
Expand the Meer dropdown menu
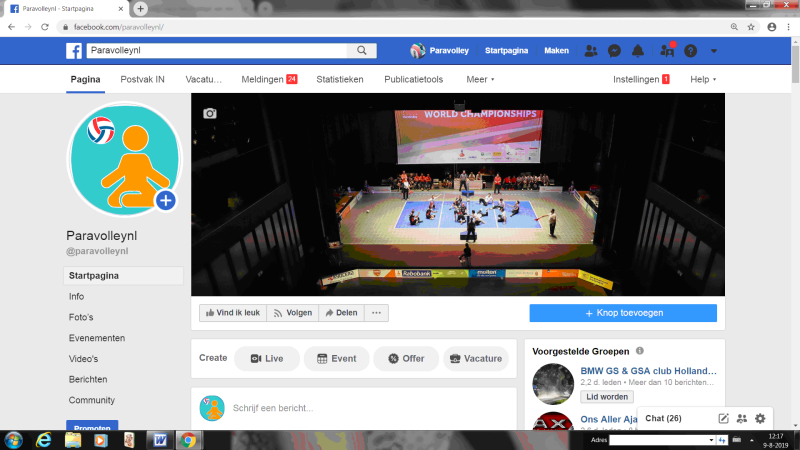pyautogui.click(x=480, y=79)
